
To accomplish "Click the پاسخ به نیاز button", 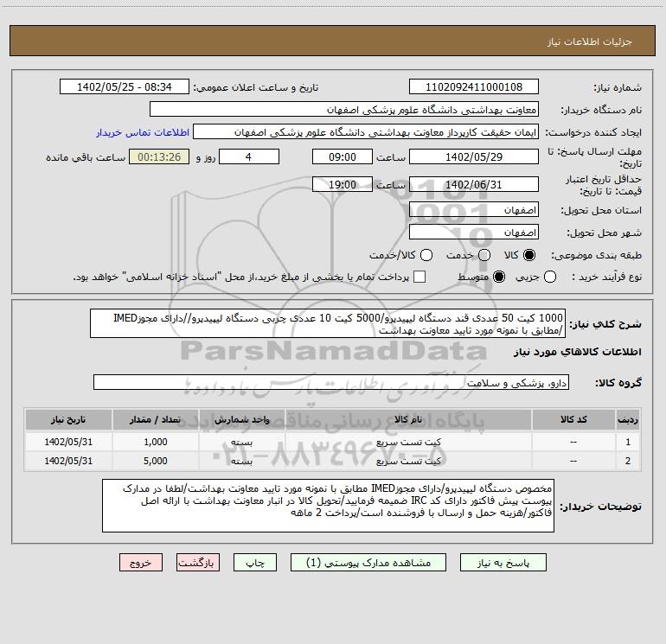I will coord(503,563).
